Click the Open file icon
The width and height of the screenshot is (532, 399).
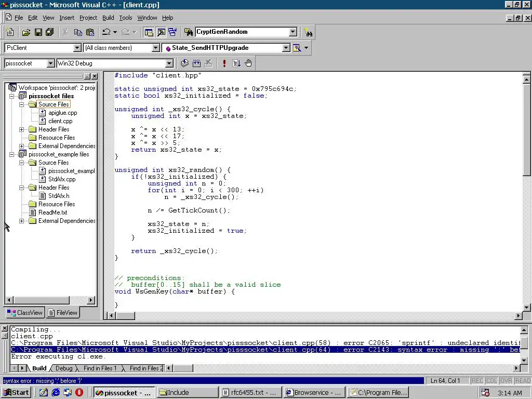click(x=26, y=32)
